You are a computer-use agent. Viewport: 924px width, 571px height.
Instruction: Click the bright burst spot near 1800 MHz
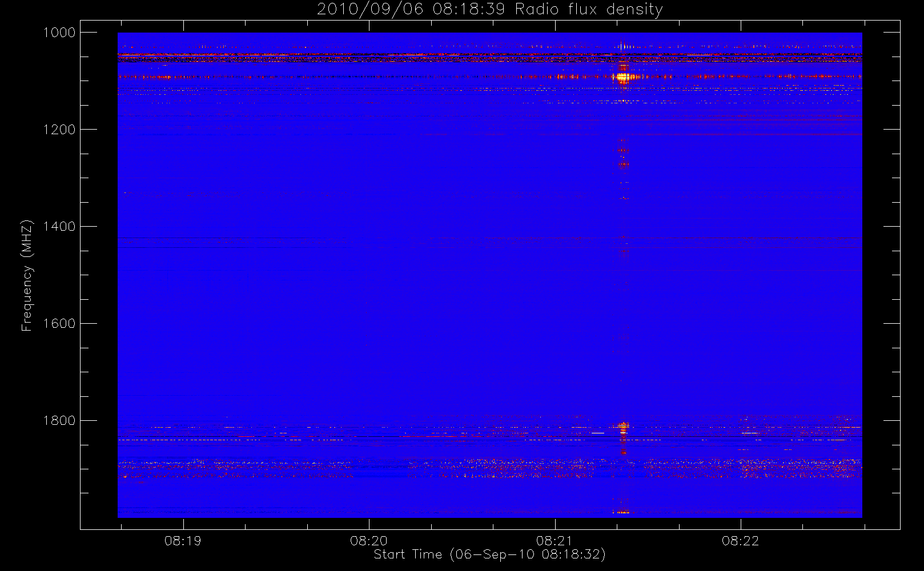coord(623,428)
